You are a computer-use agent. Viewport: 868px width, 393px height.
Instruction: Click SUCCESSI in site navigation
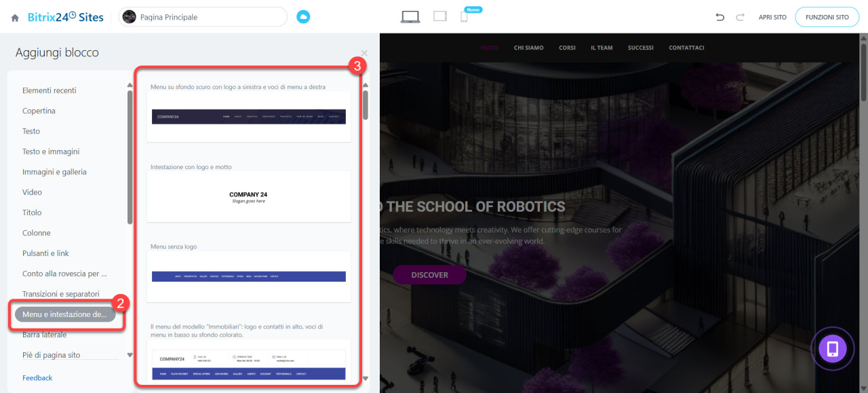pos(641,48)
